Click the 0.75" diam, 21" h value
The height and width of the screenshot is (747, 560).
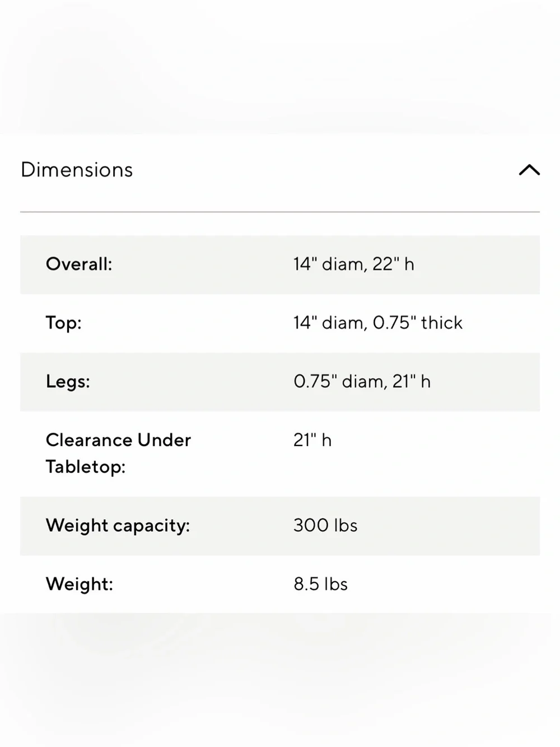tap(362, 382)
